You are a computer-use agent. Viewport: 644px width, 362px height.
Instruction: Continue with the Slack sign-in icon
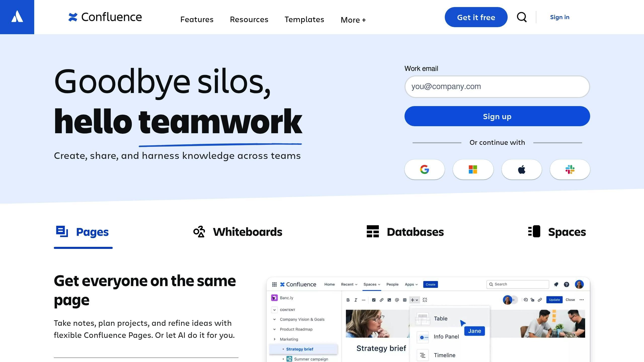[x=570, y=169]
